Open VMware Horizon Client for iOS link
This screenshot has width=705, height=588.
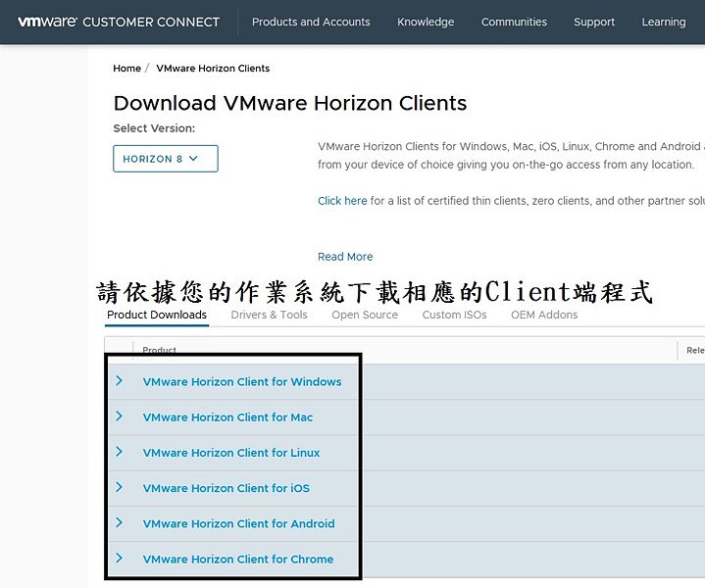pyautogui.click(x=227, y=488)
